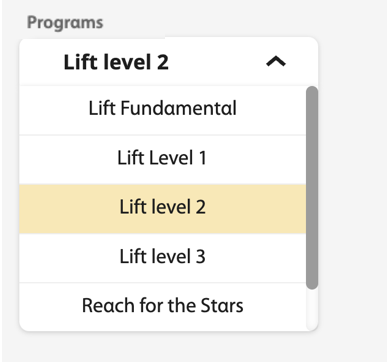Click the bold Lift level 2 header
Image resolution: width=387 pixels, height=362 pixels.
click(116, 62)
